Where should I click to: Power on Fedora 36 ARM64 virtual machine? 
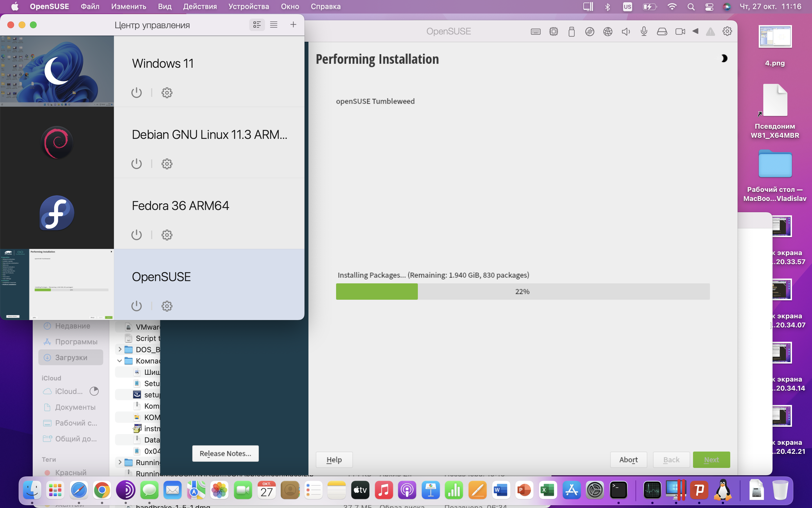[136, 235]
